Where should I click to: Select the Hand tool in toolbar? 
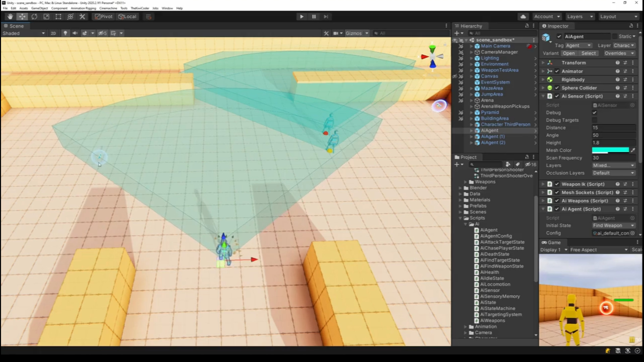tap(10, 16)
